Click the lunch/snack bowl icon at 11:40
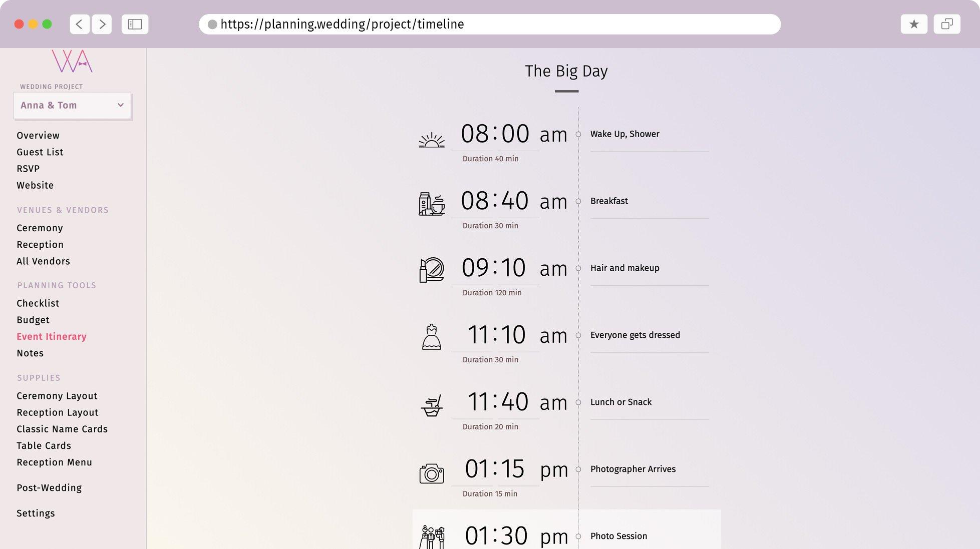Viewport: 980px width, 549px height. 432,404
